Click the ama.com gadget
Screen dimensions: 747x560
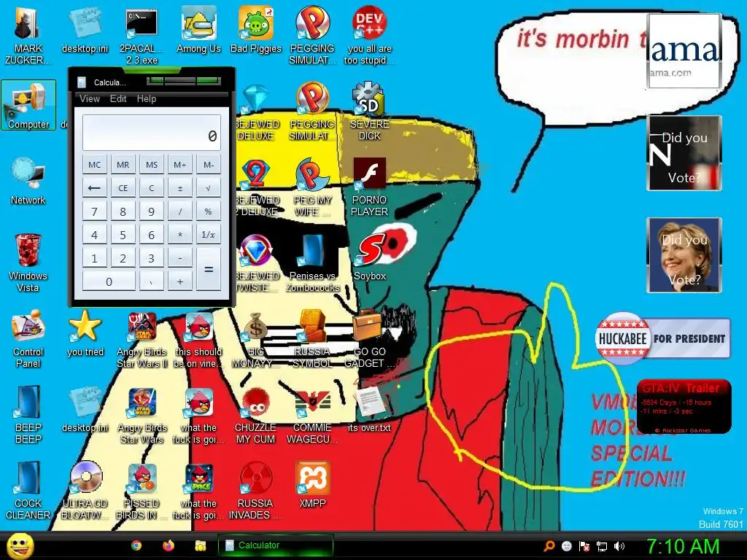point(684,51)
